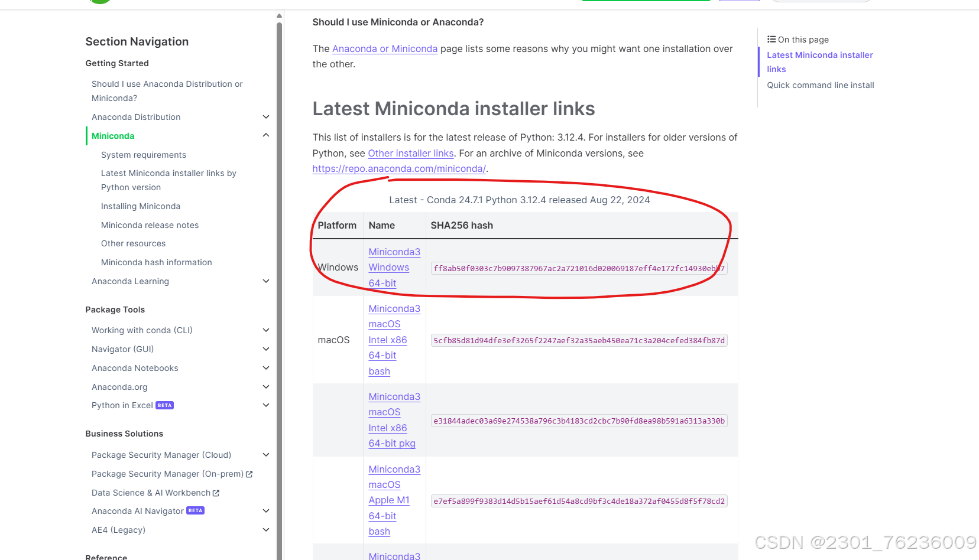The width and height of the screenshot is (979, 560).
Task: Collapse the Miniconda section chevron
Action: 266,135
